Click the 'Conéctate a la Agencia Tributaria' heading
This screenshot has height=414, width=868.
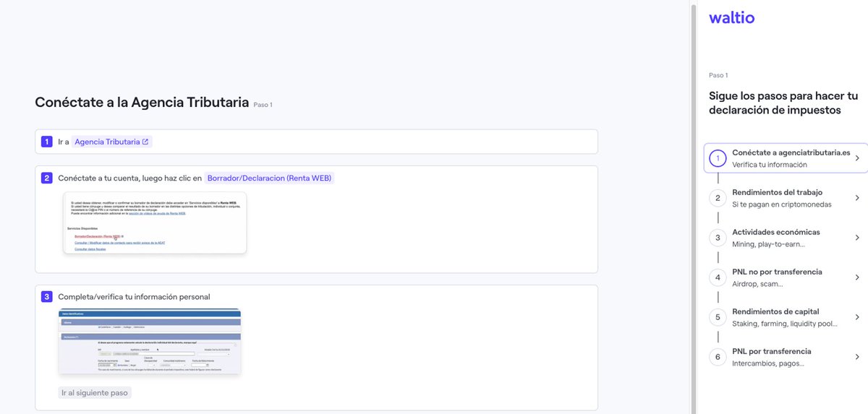(142, 103)
